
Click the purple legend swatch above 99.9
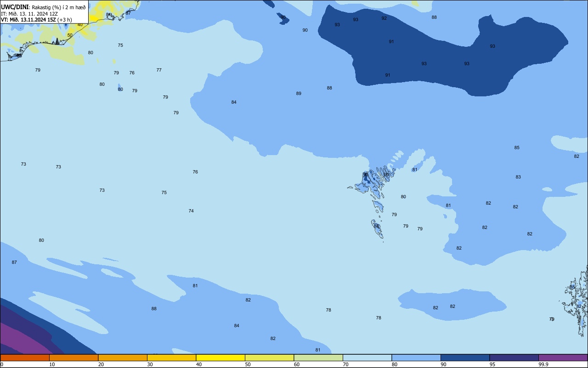point(563,357)
